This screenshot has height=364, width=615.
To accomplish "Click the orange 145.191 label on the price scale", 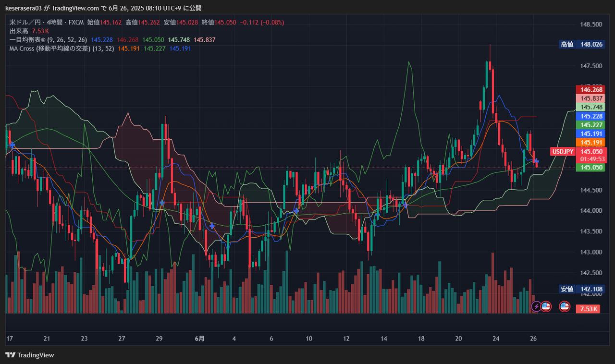I will coord(590,143).
